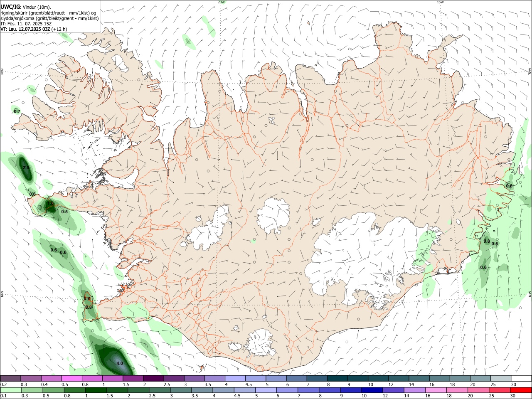Pick the bright pink 0.5 swatch in the snow legend row
The image size is (532, 399).
point(71,378)
